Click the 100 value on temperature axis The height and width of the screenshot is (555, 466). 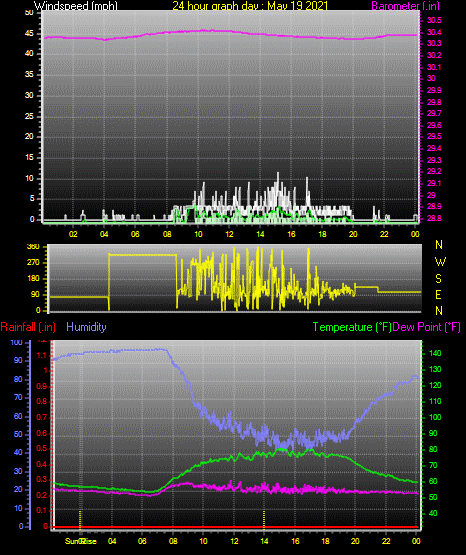click(435, 417)
